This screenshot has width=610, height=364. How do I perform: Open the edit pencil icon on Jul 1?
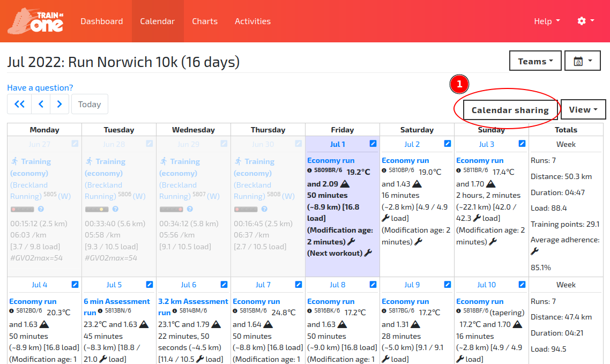(373, 144)
